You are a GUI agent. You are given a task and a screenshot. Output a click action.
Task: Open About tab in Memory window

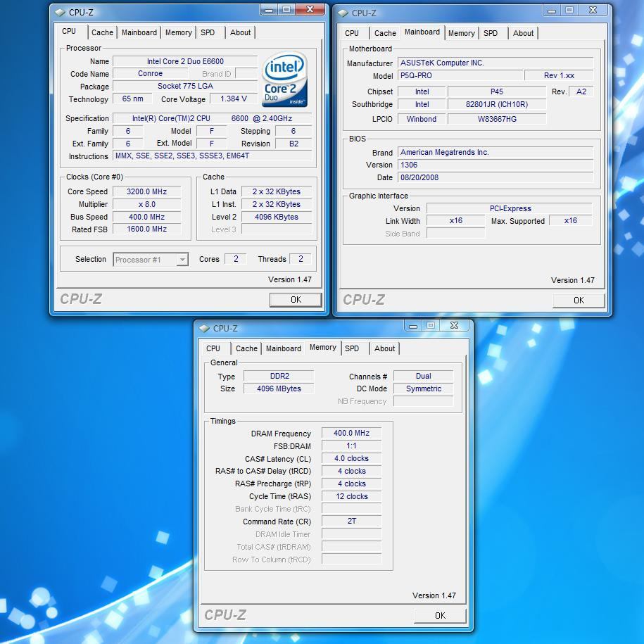(x=384, y=348)
